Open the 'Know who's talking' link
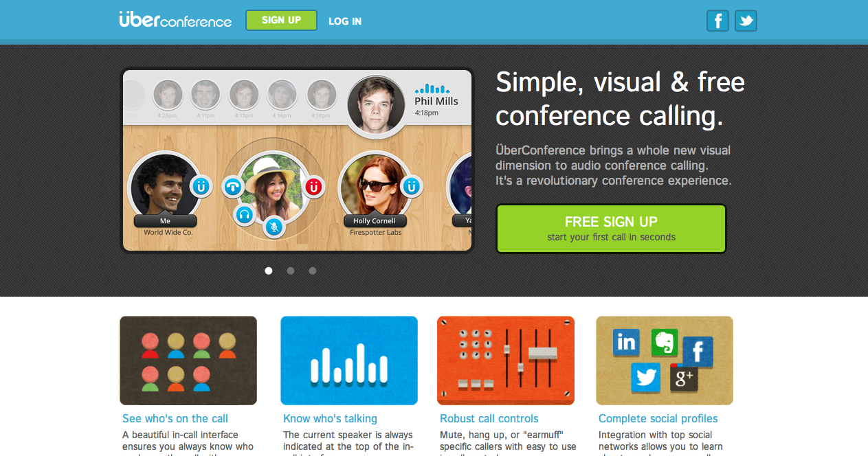The width and height of the screenshot is (868, 456). (x=330, y=418)
